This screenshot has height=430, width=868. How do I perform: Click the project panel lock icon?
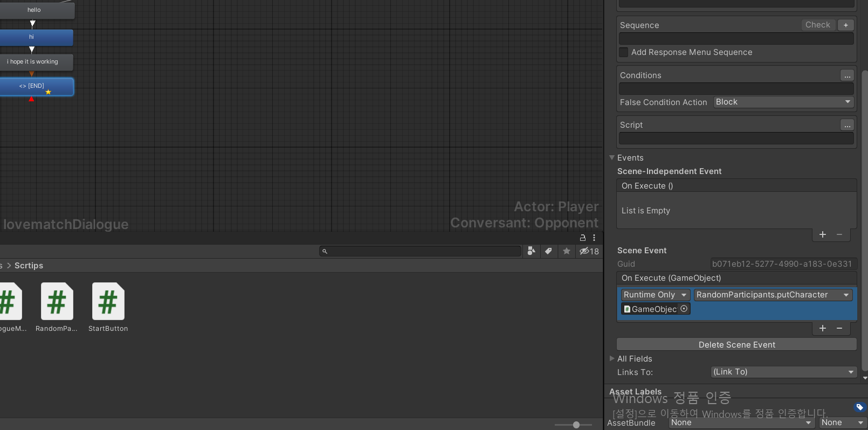click(583, 238)
